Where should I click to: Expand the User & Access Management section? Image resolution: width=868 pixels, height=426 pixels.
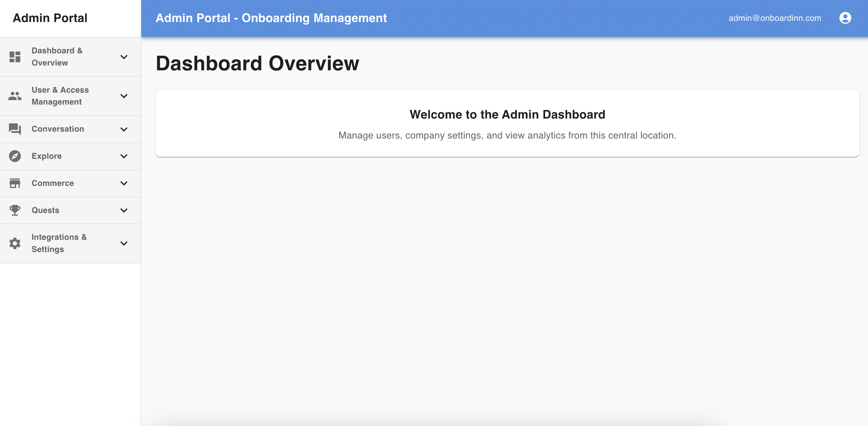coord(124,96)
